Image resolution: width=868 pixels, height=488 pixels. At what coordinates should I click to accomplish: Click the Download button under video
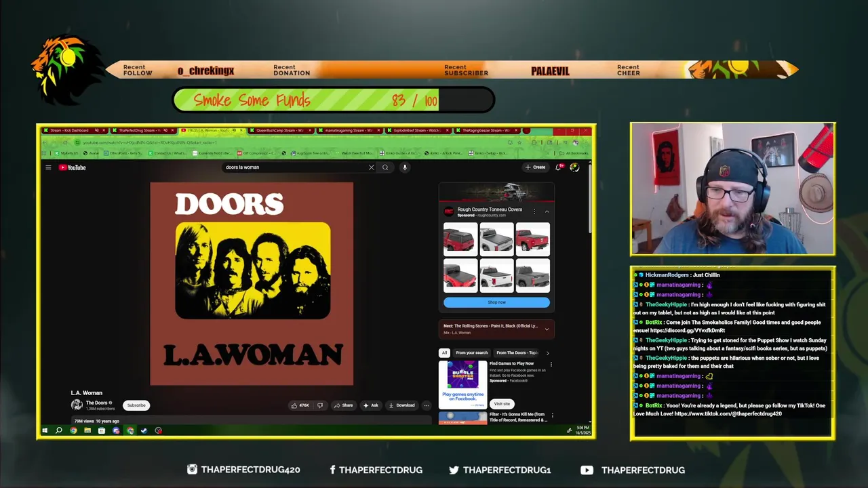[401, 405]
